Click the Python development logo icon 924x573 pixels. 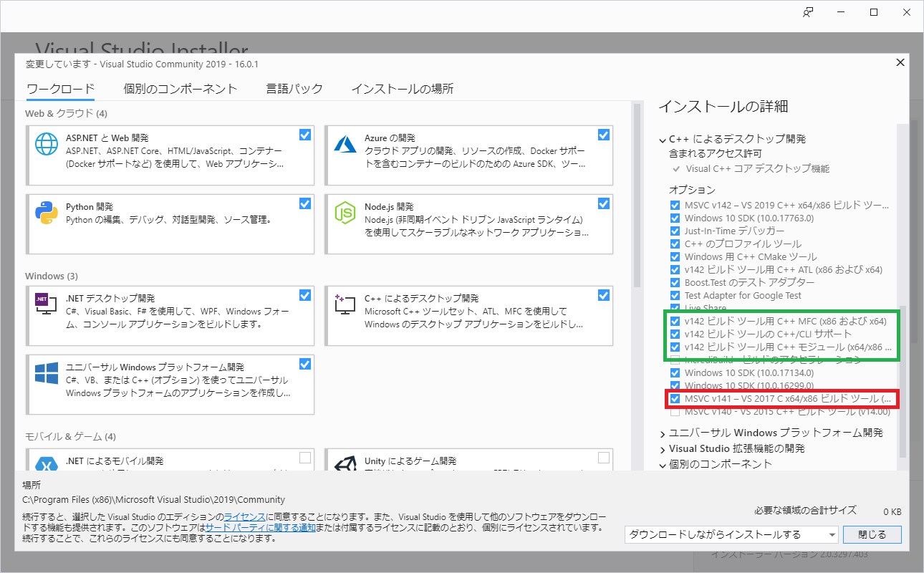(47, 213)
